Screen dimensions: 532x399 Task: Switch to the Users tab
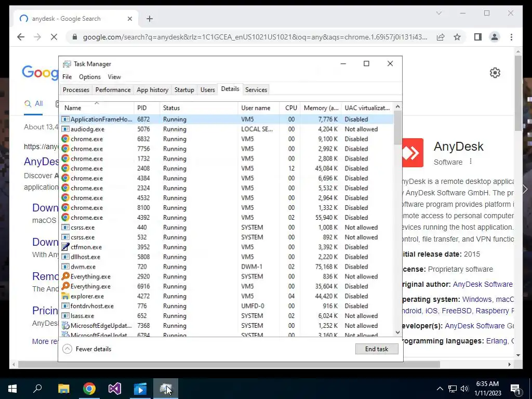tap(207, 89)
